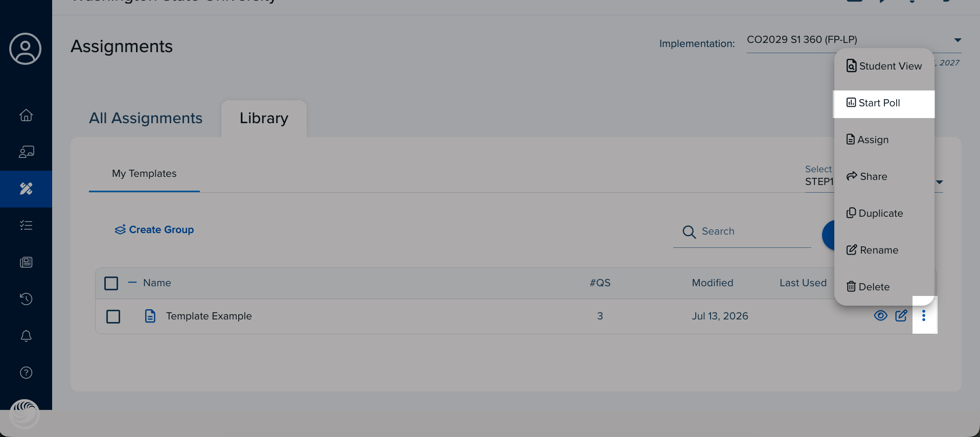Viewport: 980px width, 437px height.
Task: Go to Home in the sidebar
Action: point(26,115)
